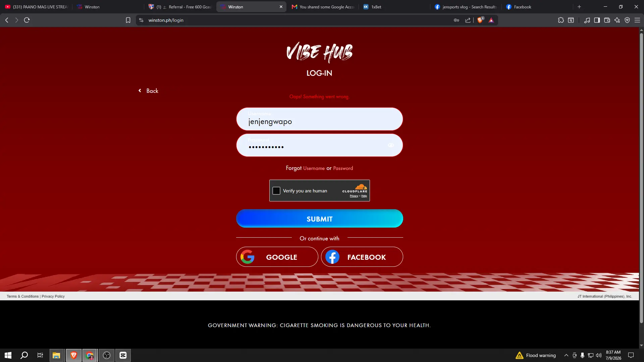The image size is (644, 362).
Task: Bookmark this page with the bookmark icon
Action: coord(128,20)
